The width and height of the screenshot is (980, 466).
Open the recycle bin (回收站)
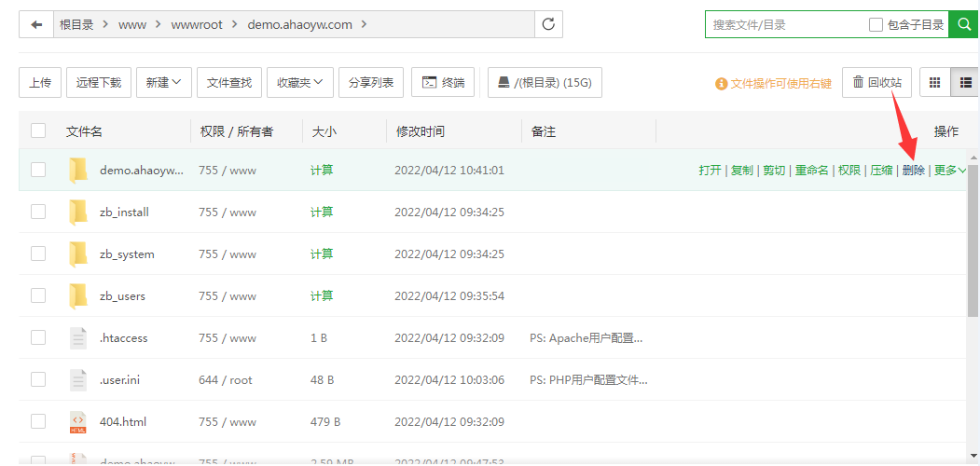click(x=876, y=83)
